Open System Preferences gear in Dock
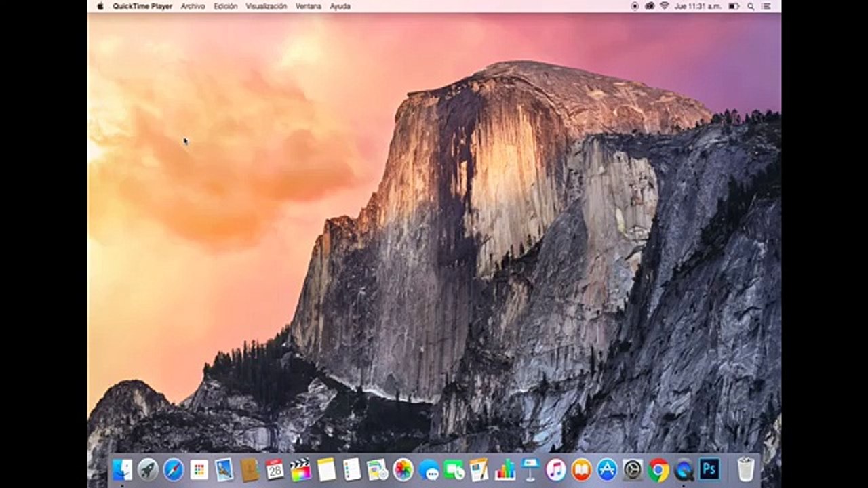This screenshot has height=488, width=868. 633,469
